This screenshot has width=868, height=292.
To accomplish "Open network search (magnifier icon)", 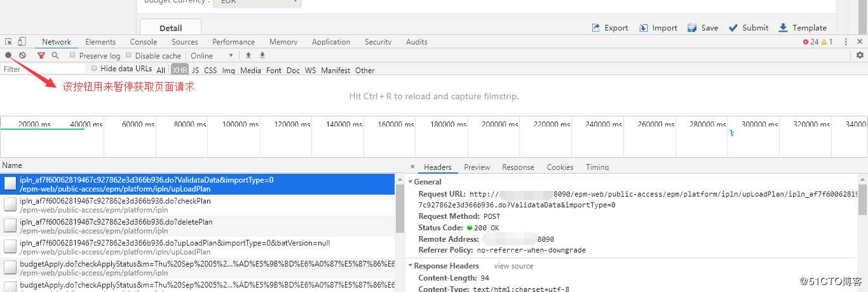I will coord(55,55).
